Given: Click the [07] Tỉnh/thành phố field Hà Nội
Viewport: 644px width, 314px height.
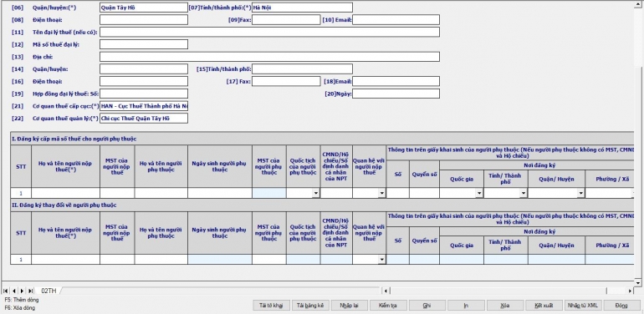Looking at the screenshot, I should click(302, 8).
